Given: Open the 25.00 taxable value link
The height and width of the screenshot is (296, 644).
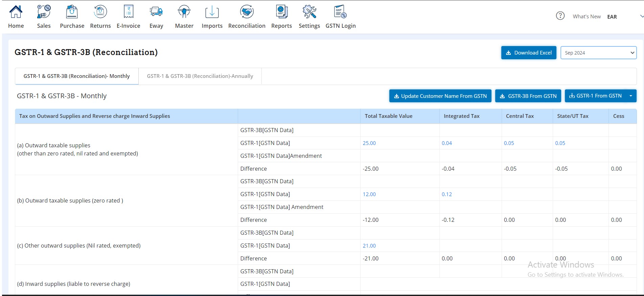Looking at the screenshot, I should click(x=369, y=143).
